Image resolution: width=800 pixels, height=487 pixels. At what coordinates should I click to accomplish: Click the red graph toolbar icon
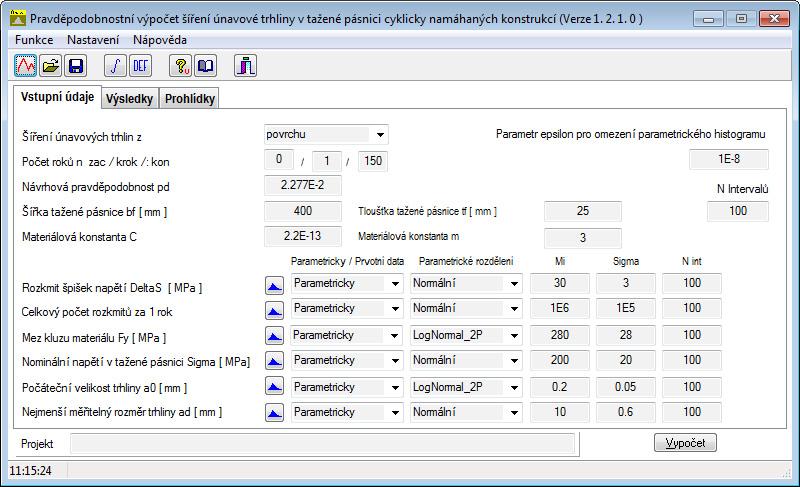26,66
